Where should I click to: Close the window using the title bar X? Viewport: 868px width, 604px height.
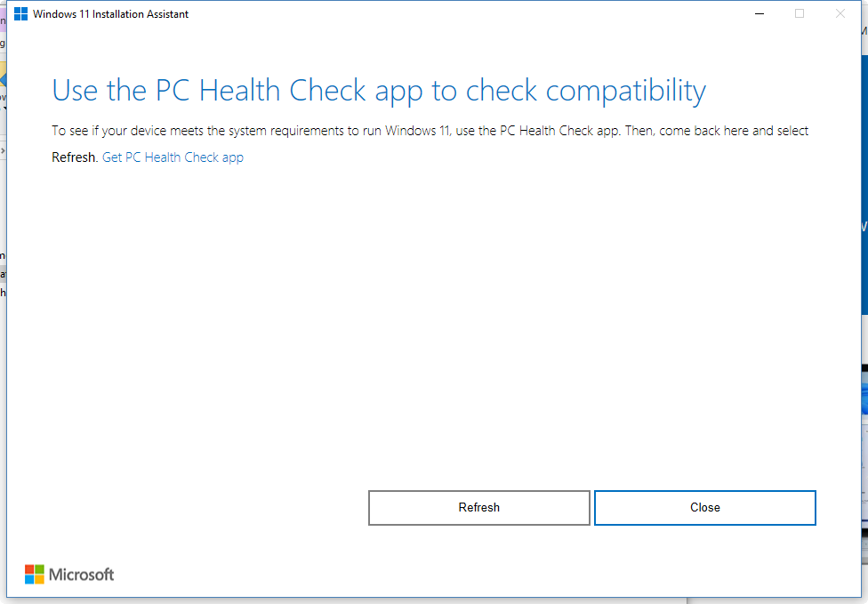840,14
